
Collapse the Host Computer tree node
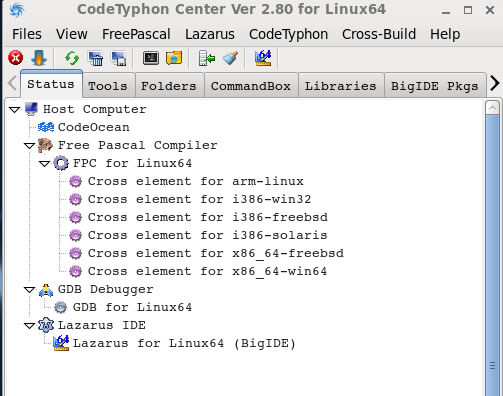[14, 109]
